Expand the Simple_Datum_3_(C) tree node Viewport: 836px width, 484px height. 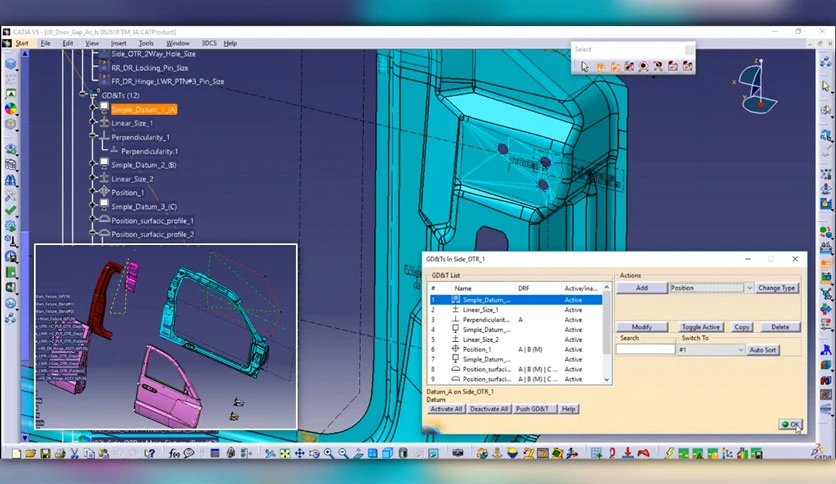(x=93, y=206)
